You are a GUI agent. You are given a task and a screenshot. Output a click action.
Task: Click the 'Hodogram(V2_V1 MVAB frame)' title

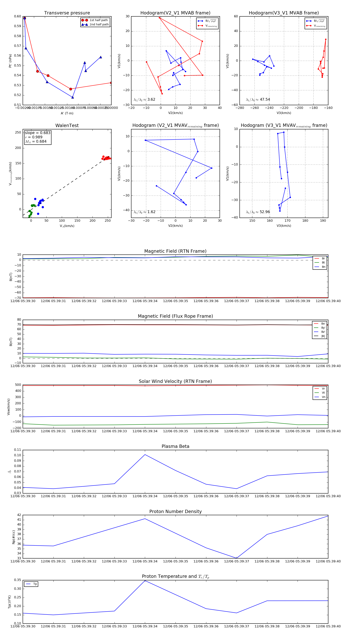coord(175,13)
